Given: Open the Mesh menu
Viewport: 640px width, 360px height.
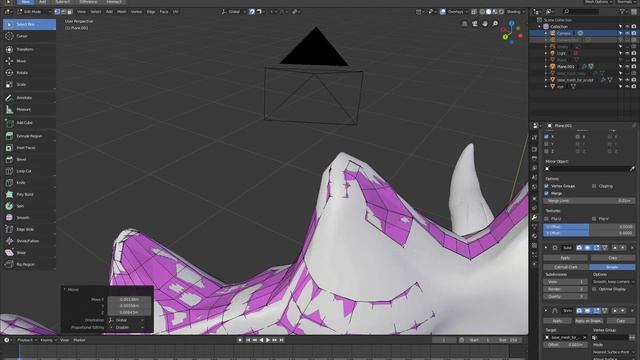Looking at the screenshot, I should click(122, 12).
